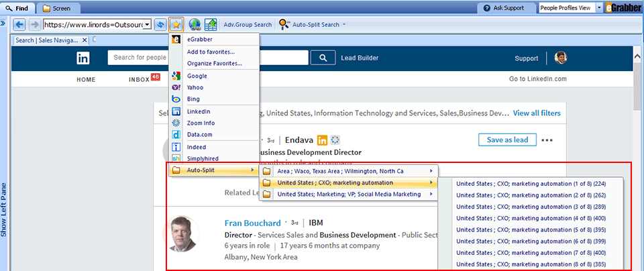Open United States; CXO; marketing automation submenu
Image resolution: width=644 pixels, height=271 pixels.
(348, 182)
